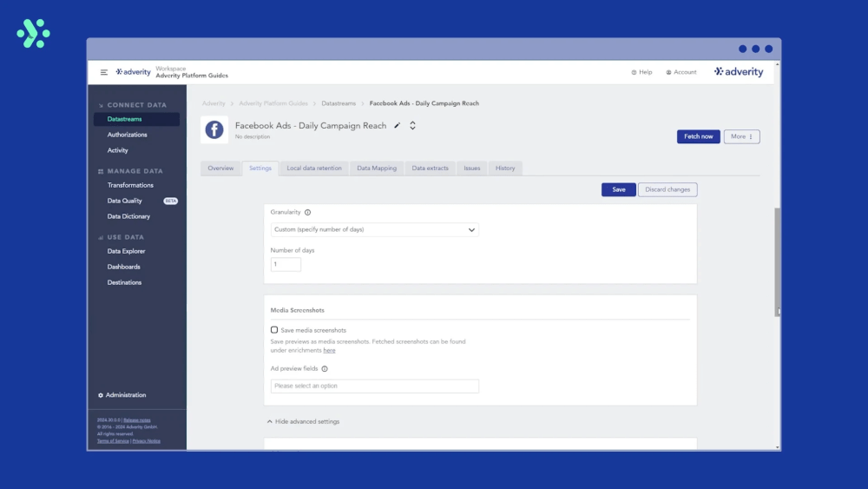Click the Facebook datastream icon
The height and width of the screenshot is (489, 868).
pos(214,129)
